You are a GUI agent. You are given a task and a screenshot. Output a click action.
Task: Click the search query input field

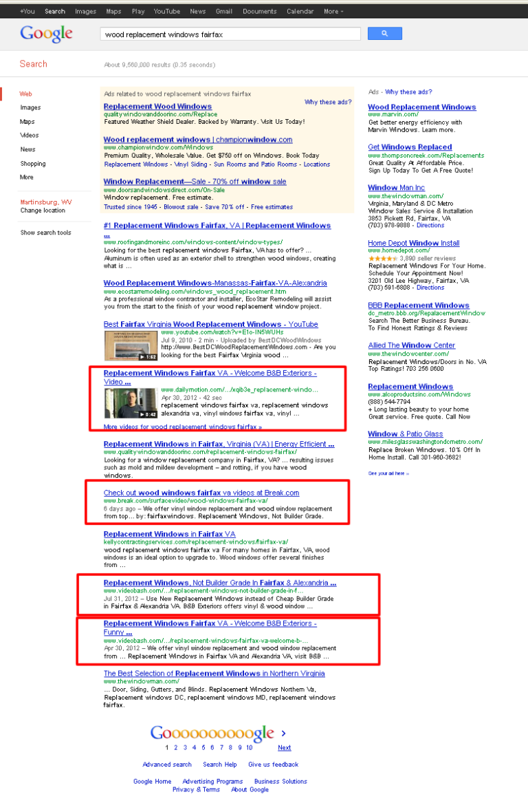tap(230, 34)
